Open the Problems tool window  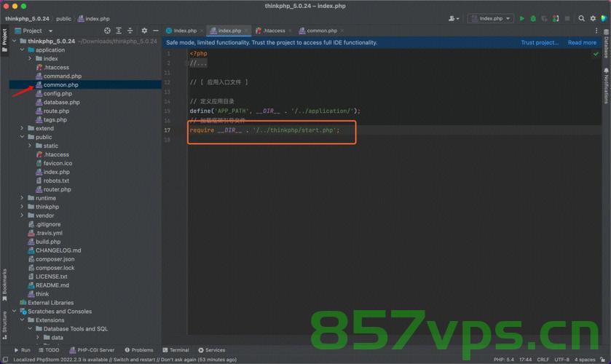[138, 350]
